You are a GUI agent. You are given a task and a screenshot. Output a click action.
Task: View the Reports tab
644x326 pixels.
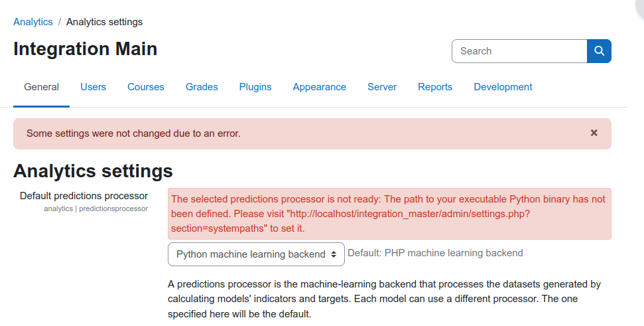pos(435,87)
